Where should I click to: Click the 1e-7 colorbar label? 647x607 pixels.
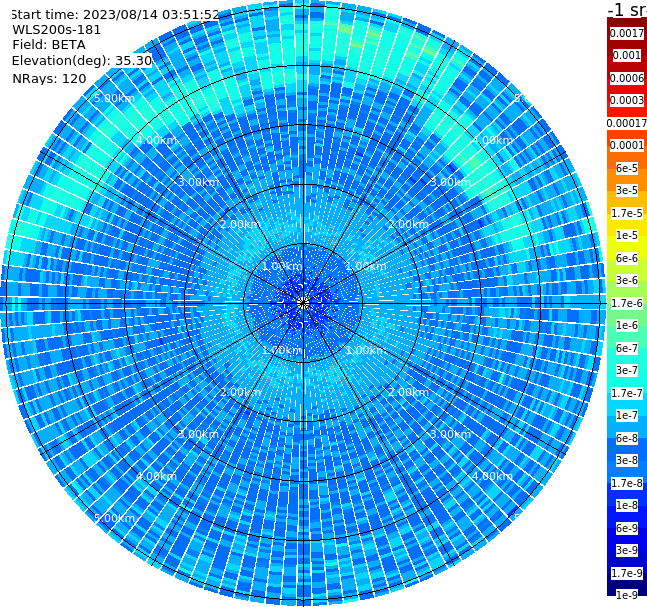click(627, 415)
